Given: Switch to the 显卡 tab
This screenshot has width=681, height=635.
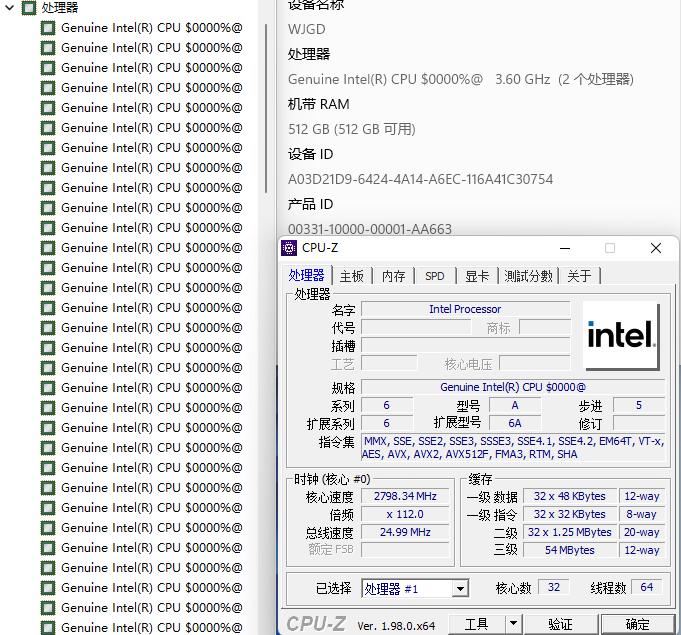Looking at the screenshot, I should coord(477,276).
